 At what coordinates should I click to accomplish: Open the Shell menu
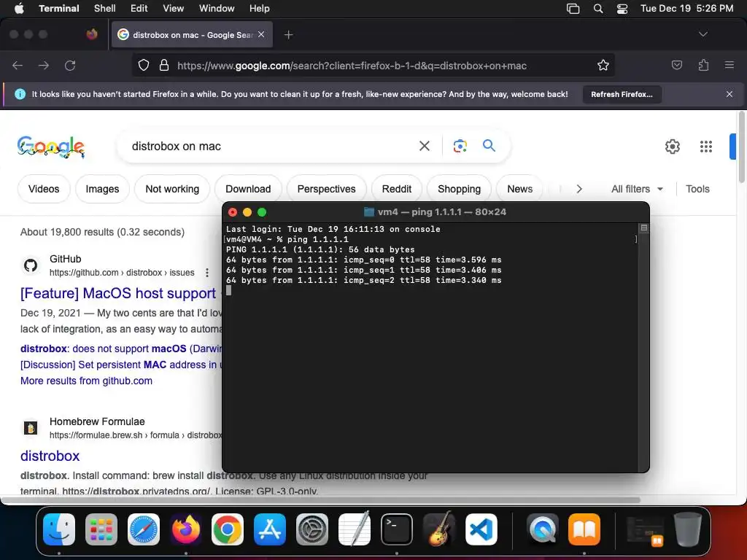pos(105,9)
